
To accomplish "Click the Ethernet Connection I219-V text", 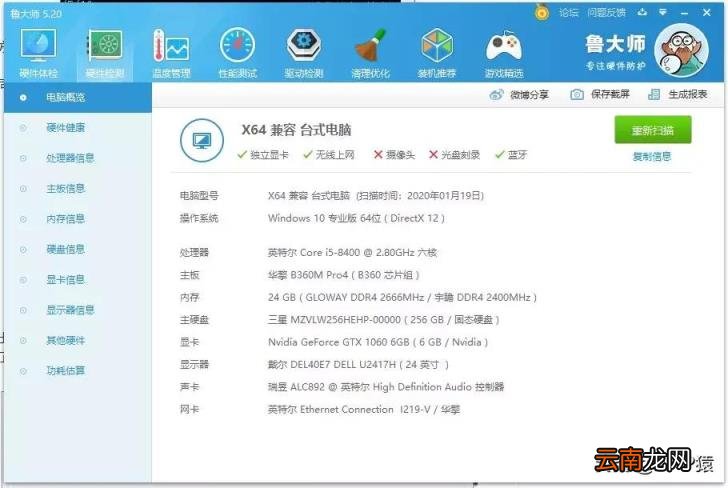I will (x=364, y=410).
